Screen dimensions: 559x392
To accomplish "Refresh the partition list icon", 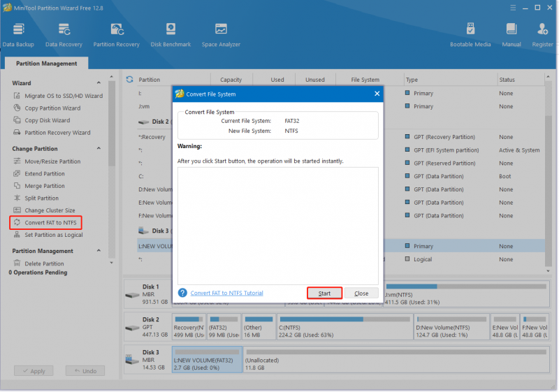I will [129, 80].
